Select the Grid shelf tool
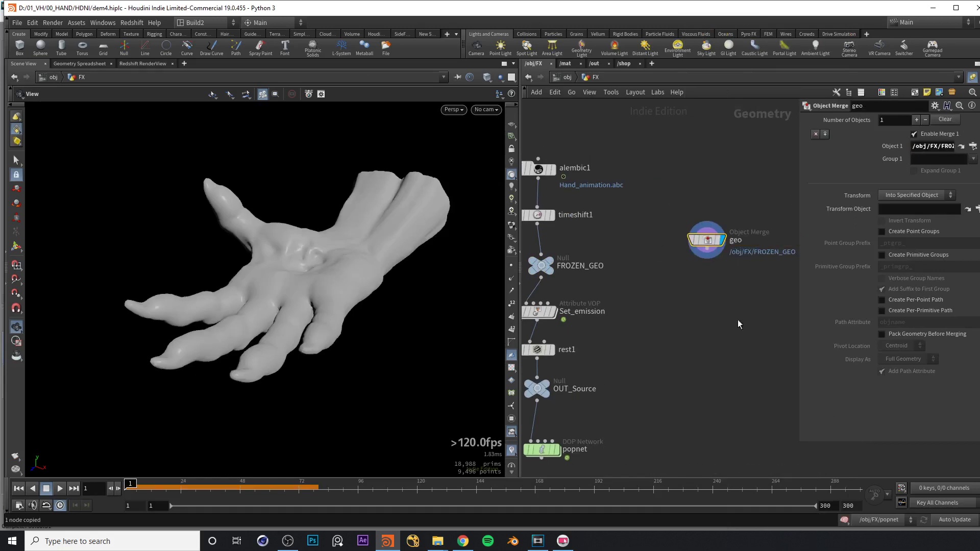The width and height of the screenshot is (980, 551). [x=103, y=48]
